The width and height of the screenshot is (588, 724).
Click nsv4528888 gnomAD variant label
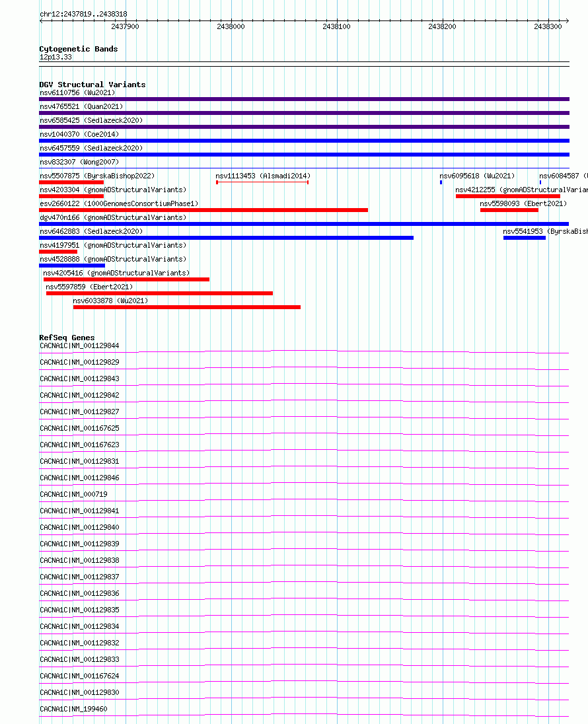coord(113,259)
